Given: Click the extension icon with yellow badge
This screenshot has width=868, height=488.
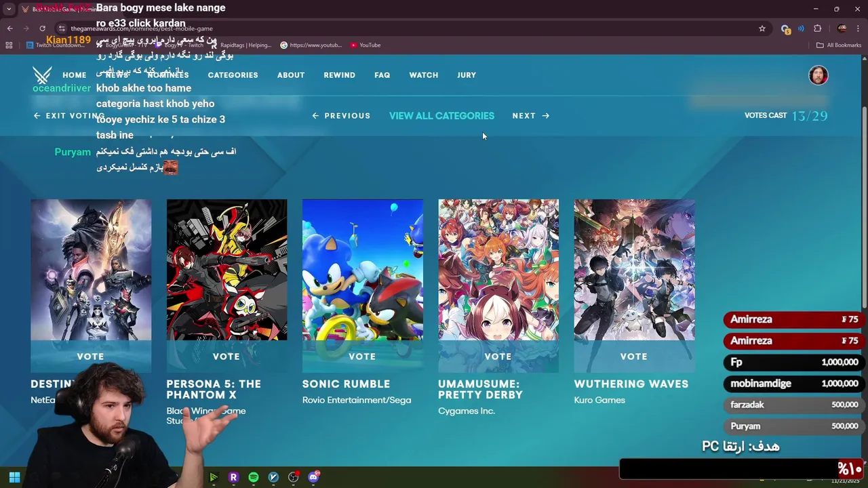Looking at the screenshot, I should 785,28.
